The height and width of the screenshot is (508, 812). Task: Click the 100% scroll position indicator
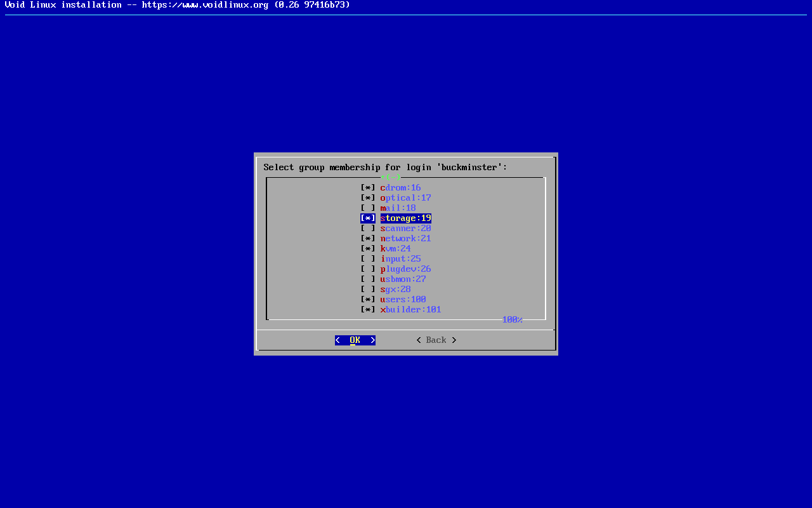(x=512, y=320)
